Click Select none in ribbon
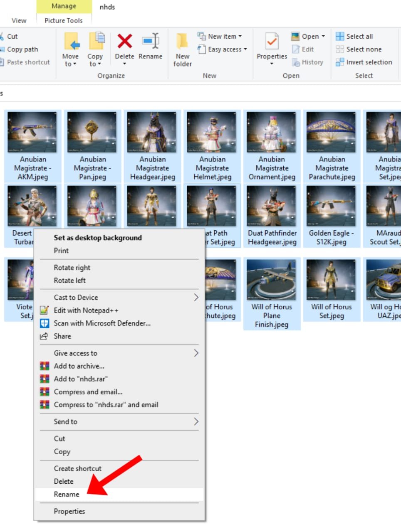 pyautogui.click(x=359, y=49)
